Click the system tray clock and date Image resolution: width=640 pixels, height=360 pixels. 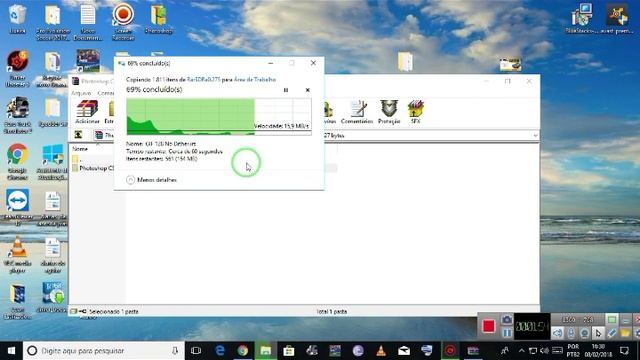pyautogui.click(x=598, y=351)
